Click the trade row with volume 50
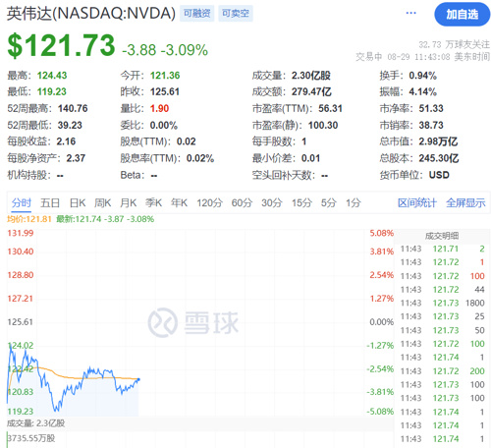Viewport: 491px width, 448px height. click(442, 330)
